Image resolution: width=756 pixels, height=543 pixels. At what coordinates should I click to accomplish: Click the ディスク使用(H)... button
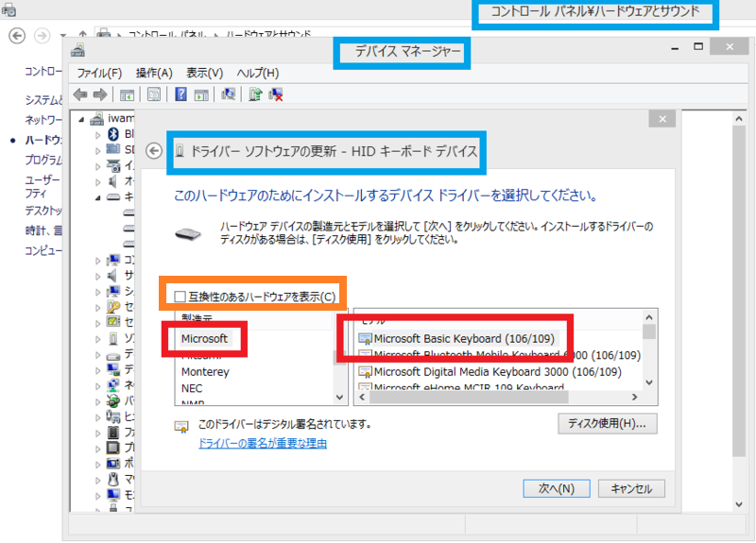pos(608,423)
